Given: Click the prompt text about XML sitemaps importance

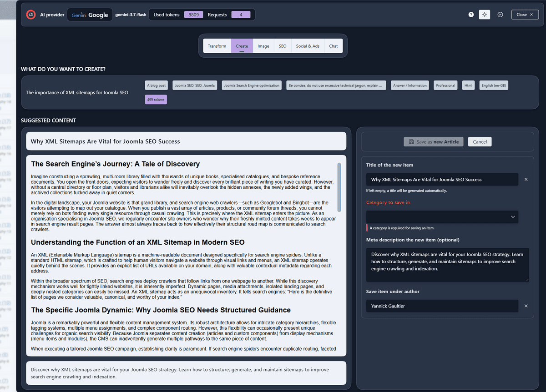Looking at the screenshot, I should [x=77, y=93].
